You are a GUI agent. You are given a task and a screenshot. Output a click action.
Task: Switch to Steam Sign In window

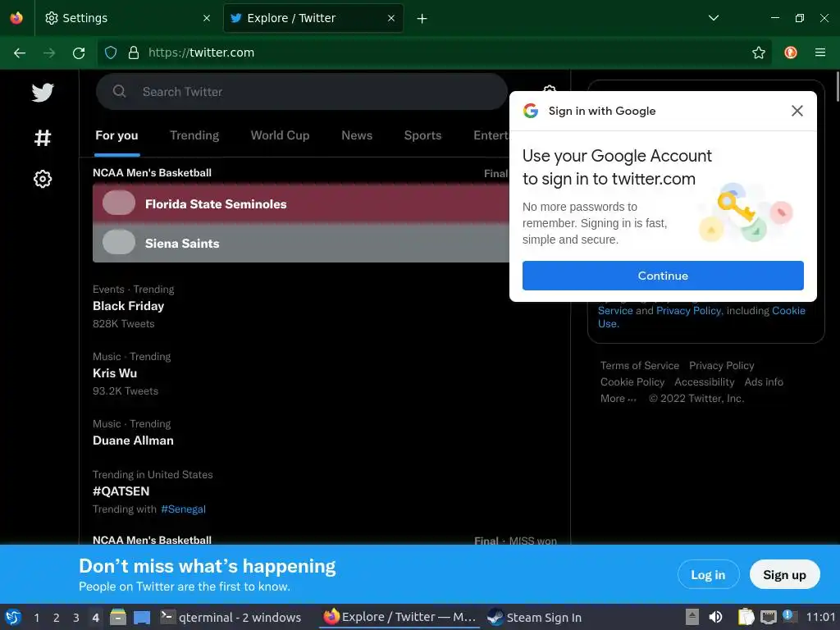[535, 617]
